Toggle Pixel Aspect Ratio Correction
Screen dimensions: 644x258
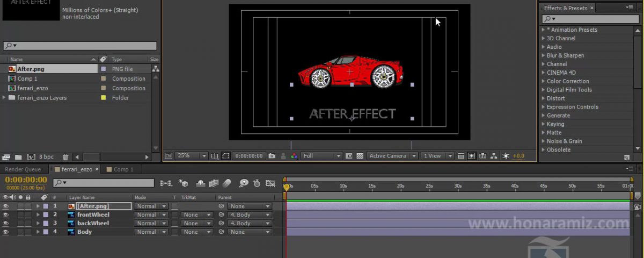coord(460,156)
